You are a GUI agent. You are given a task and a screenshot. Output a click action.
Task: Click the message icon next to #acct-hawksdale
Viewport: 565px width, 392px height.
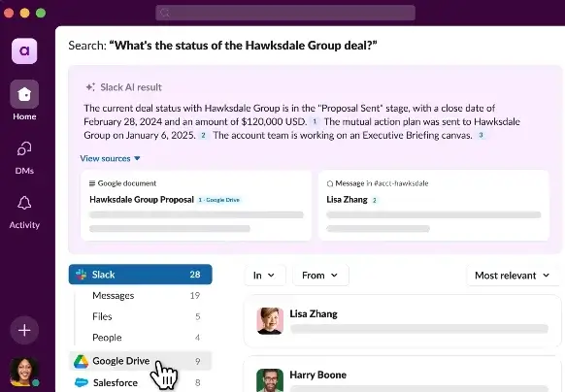(330, 183)
